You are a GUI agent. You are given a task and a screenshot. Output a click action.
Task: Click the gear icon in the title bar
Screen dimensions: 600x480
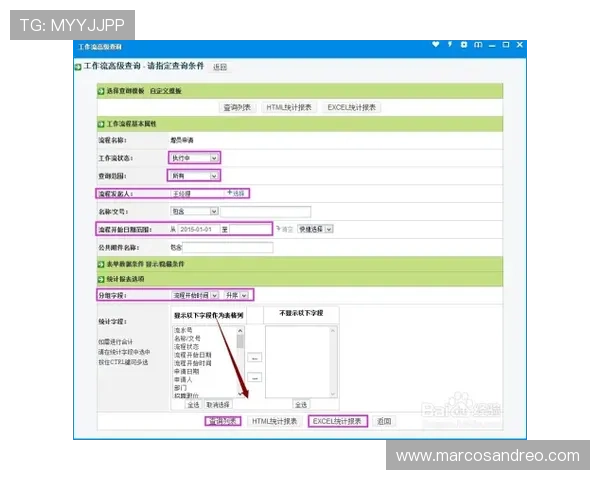pos(464,45)
